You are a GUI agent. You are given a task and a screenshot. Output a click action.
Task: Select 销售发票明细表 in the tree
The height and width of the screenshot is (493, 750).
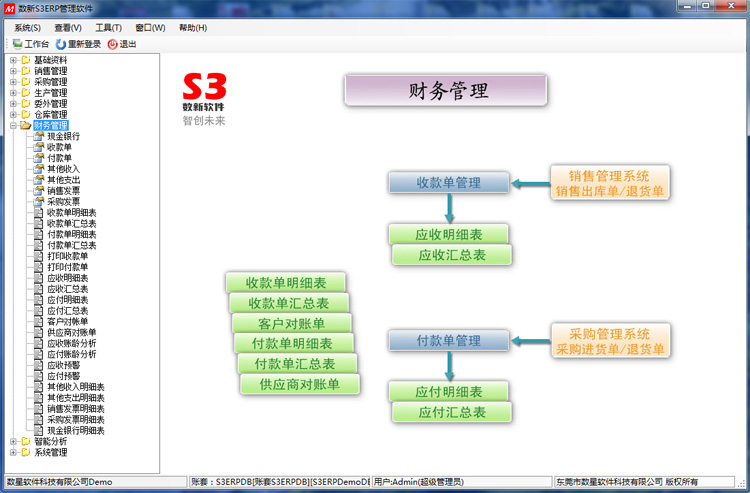(76, 409)
